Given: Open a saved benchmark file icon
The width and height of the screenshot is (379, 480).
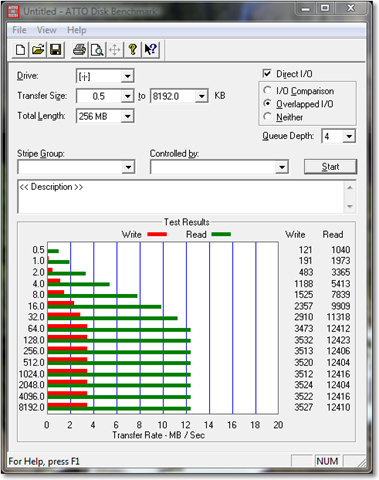Looking at the screenshot, I should pyautogui.click(x=38, y=50).
